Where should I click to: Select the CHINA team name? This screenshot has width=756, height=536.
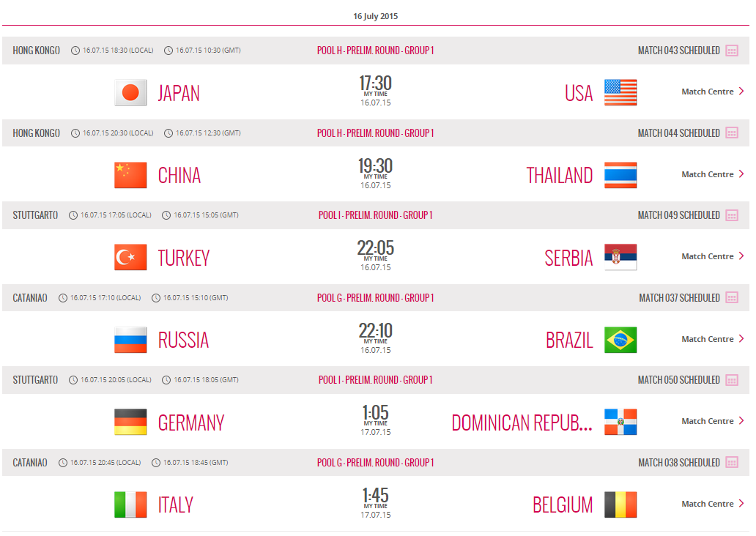(x=179, y=176)
